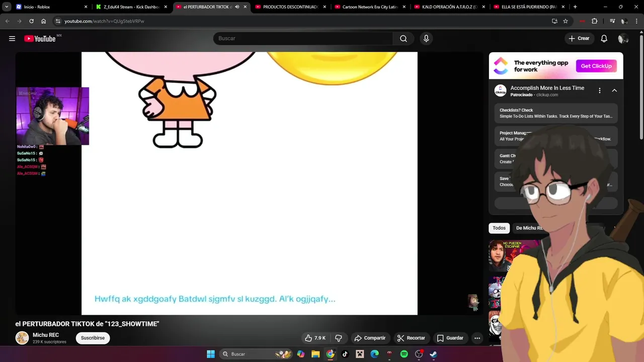
Task: Bookmark this page with star icon
Action: (566, 21)
